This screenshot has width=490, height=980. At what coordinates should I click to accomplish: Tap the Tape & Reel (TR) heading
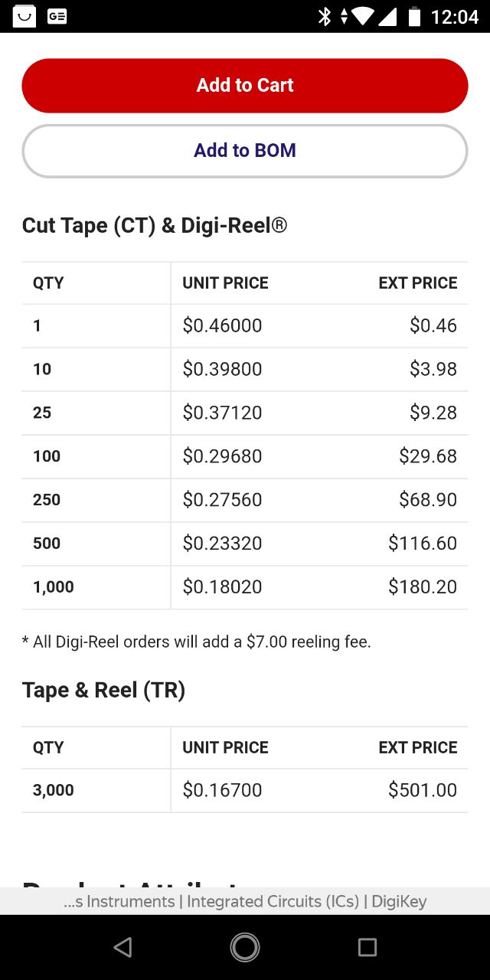click(104, 690)
